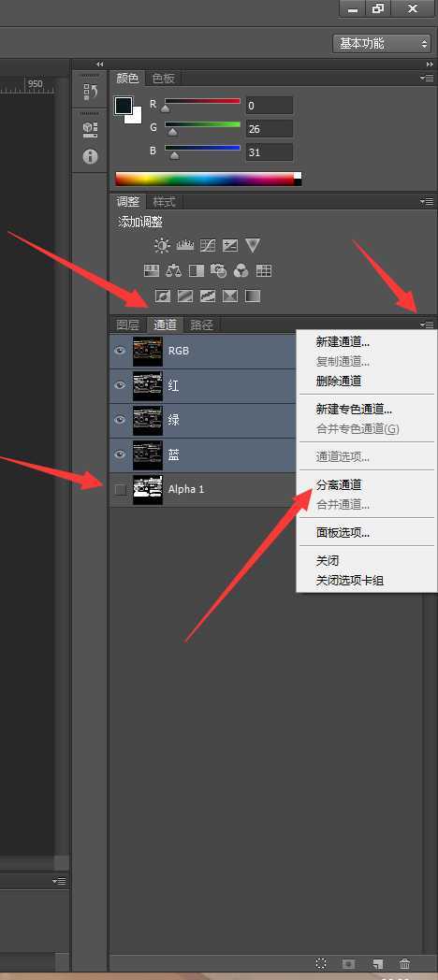
Task: Show the Alpha 1 channel visibility box
Action: tap(120, 489)
